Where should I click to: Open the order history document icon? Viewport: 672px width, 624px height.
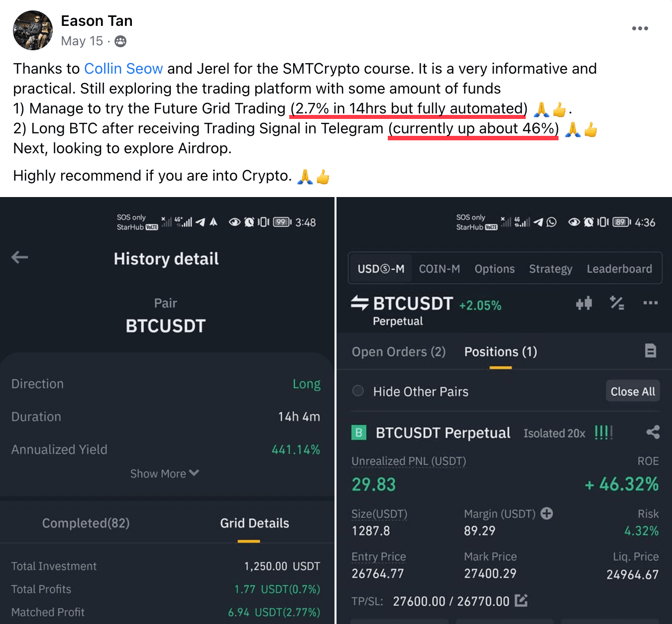coord(650,351)
